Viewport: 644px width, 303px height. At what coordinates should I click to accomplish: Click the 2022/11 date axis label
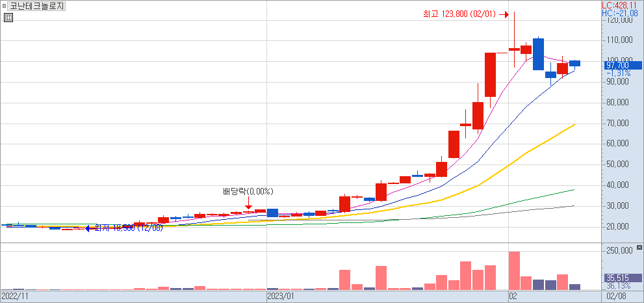(14, 296)
